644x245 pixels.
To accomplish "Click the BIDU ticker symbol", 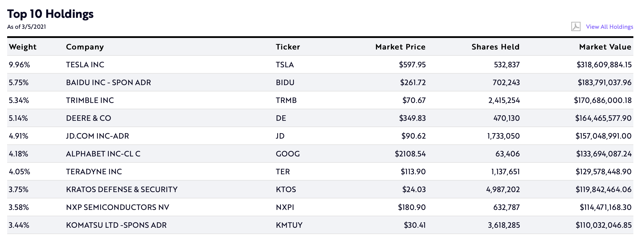I will click(285, 83).
